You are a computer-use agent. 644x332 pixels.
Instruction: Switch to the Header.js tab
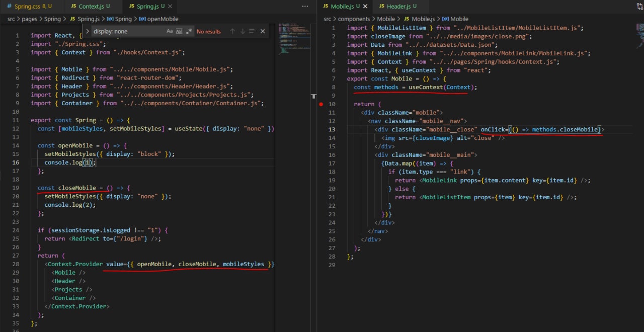tap(398, 6)
